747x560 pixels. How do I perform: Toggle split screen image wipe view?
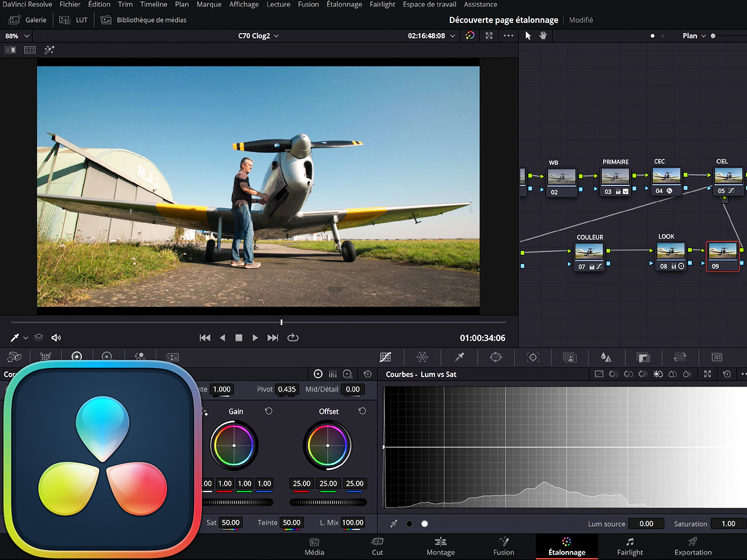click(x=10, y=50)
